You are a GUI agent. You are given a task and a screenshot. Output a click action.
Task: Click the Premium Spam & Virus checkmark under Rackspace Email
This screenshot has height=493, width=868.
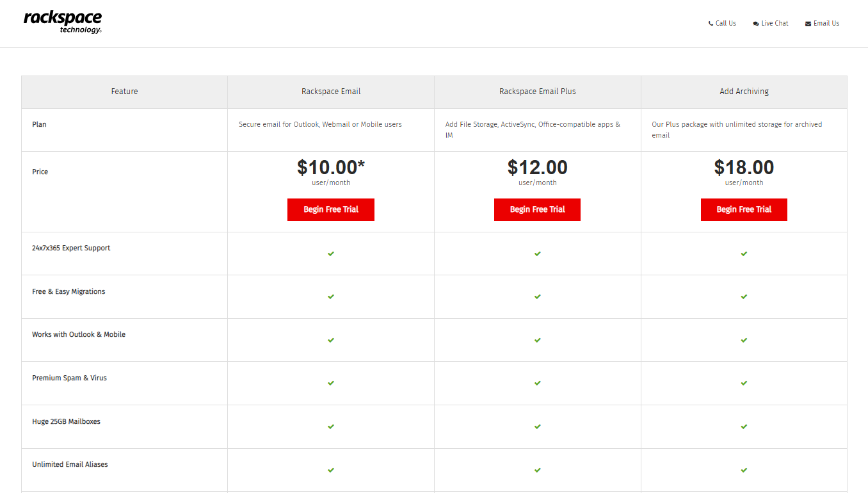(331, 383)
